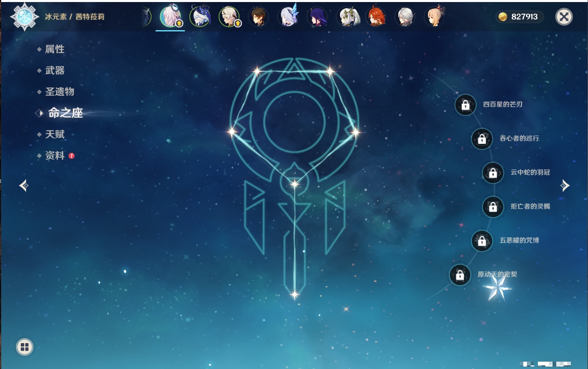Viewport: 588px width, 369px height.
Task: Select the pink-haired Citlali avatar
Action: pyautogui.click(x=171, y=17)
